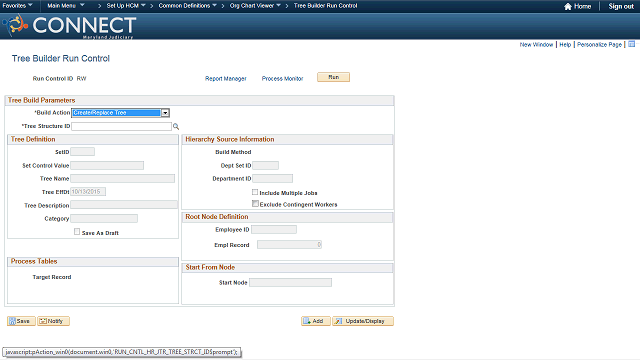Click the Add button
640x360 pixels.
coord(316,321)
